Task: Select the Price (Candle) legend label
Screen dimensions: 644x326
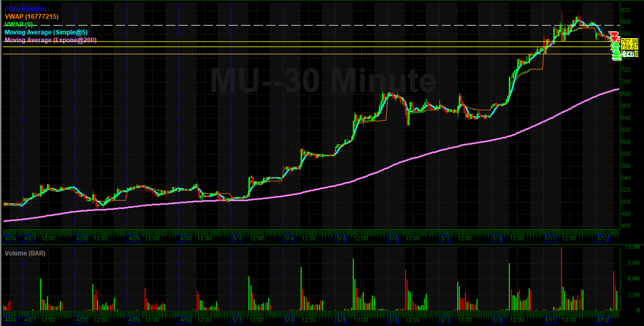Action: click(x=25, y=9)
